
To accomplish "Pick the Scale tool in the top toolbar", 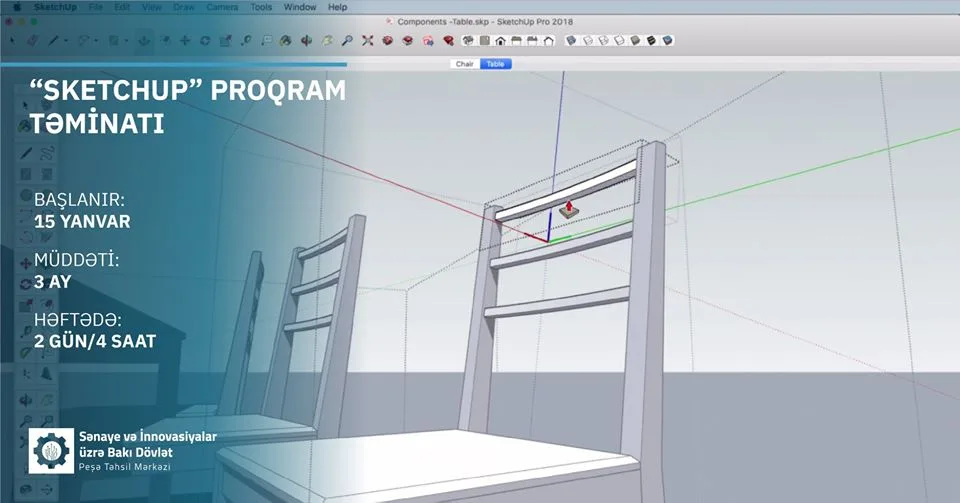I will tap(225, 41).
